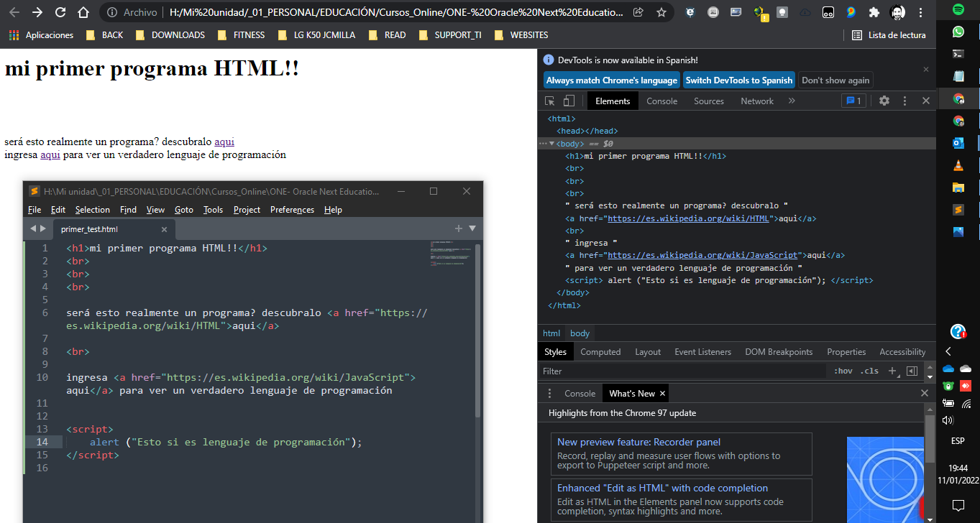Click Don't show again button
Viewport: 980px width, 523px height.
pos(835,80)
